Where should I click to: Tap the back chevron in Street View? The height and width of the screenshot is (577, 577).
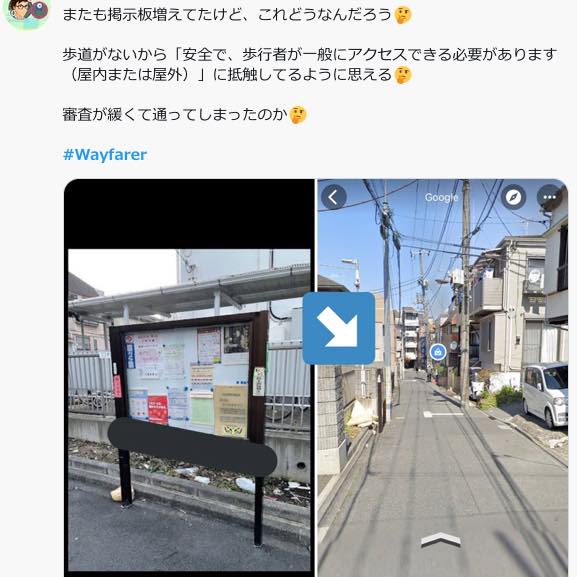tap(333, 197)
